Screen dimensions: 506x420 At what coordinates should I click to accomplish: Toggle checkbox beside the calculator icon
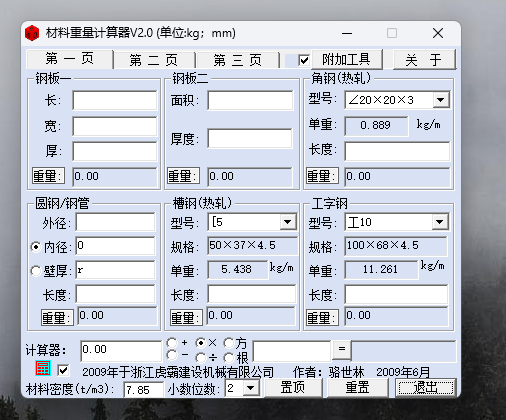tap(63, 370)
